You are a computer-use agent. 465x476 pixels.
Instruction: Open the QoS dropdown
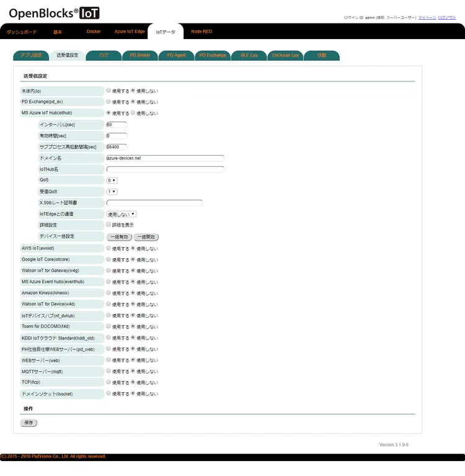point(112,180)
